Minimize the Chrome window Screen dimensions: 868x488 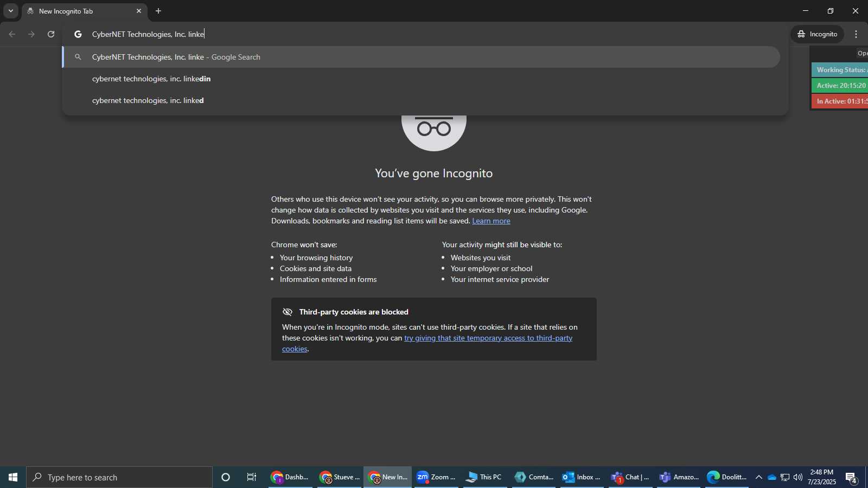click(x=806, y=11)
